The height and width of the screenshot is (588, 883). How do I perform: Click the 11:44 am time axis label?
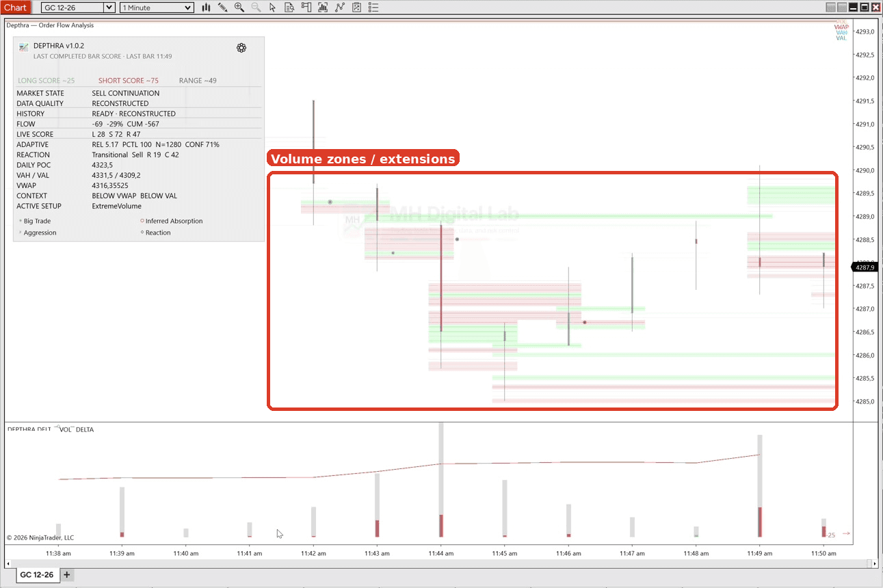coord(441,554)
